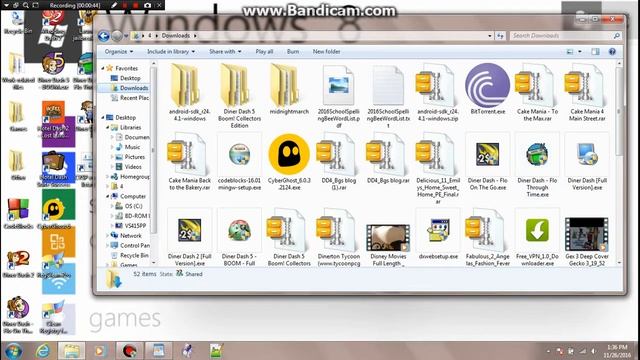This screenshot has width=640, height=360.
Task: Select DD4_Bgs blog.rar archive
Action: (388, 159)
